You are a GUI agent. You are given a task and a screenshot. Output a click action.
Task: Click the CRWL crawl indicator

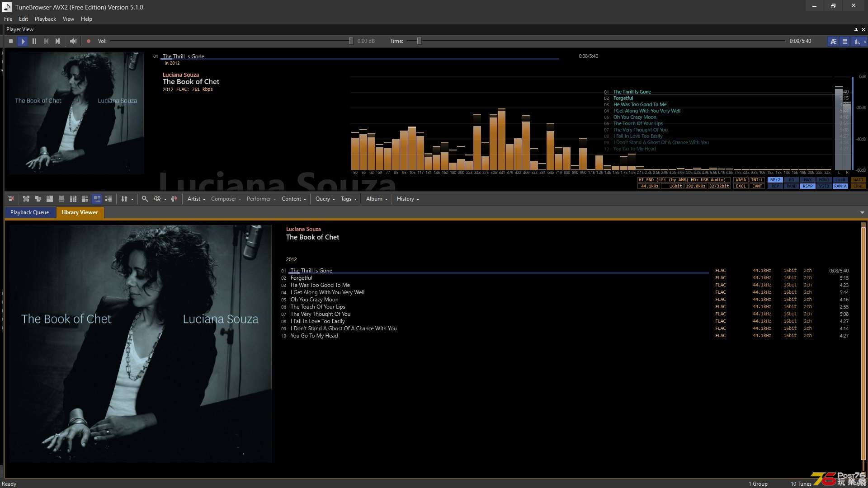858,186
